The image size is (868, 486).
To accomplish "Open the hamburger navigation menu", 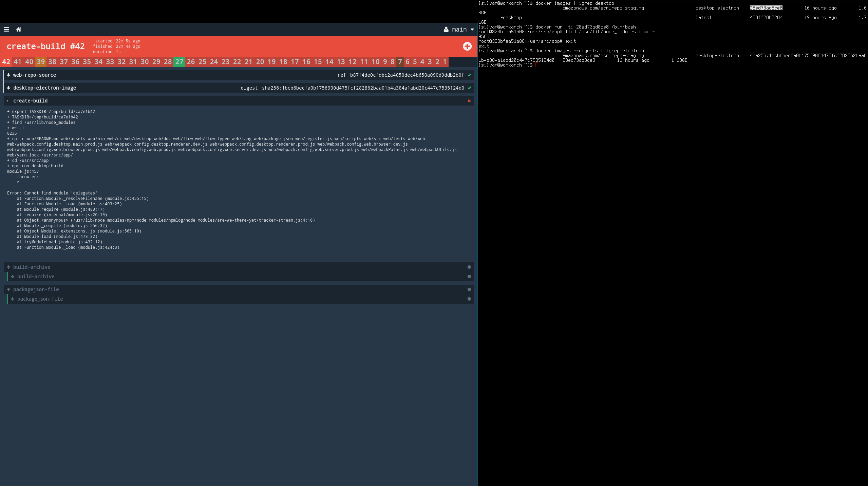I will (x=6, y=29).
